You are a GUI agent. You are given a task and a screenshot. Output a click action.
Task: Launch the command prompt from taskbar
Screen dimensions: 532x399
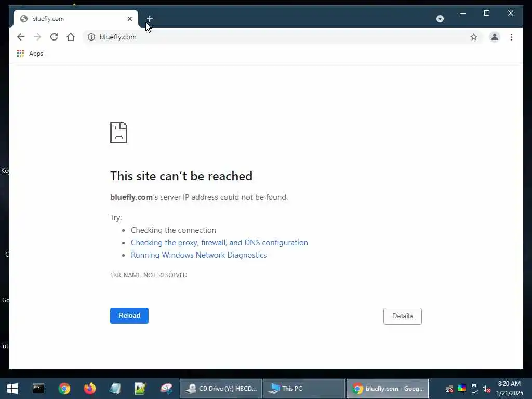tap(38, 389)
